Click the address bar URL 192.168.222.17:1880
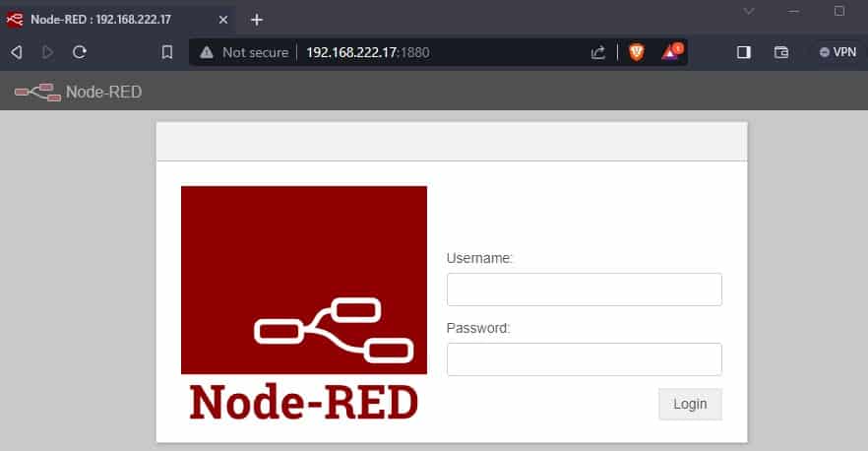The width and height of the screenshot is (868, 451). (x=368, y=52)
